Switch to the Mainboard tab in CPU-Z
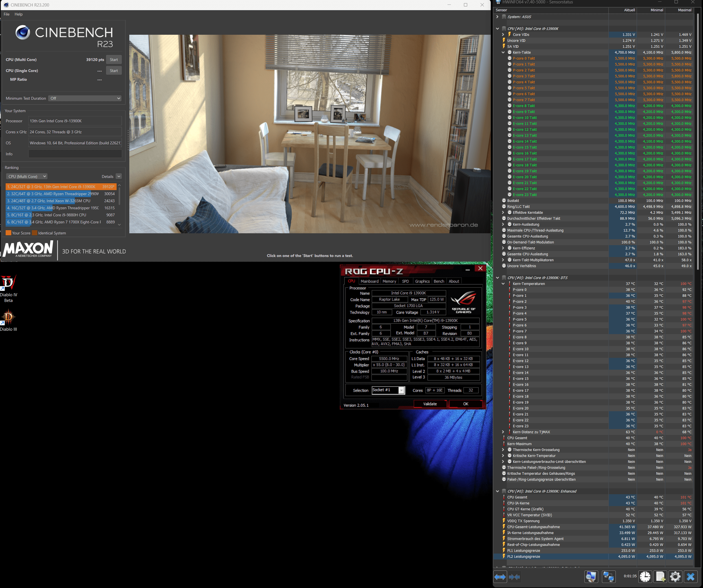The height and width of the screenshot is (588, 703). coord(370,281)
